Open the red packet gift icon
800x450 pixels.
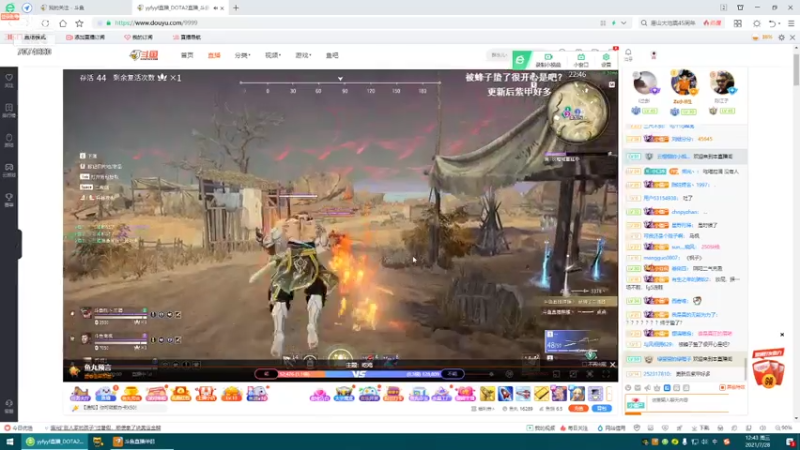[768, 368]
